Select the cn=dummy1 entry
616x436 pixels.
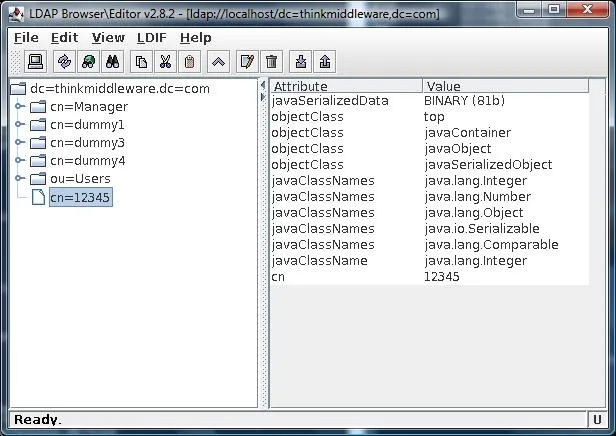pyautogui.click(x=87, y=125)
